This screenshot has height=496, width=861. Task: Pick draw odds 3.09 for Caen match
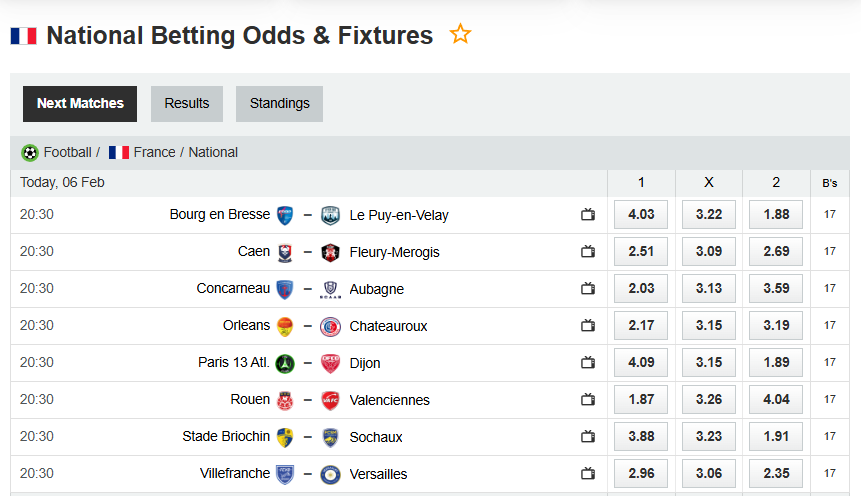[708, 252]
